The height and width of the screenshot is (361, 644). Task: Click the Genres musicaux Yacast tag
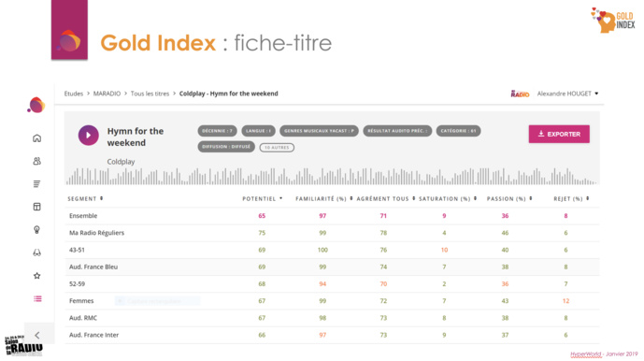click(319, 131)
